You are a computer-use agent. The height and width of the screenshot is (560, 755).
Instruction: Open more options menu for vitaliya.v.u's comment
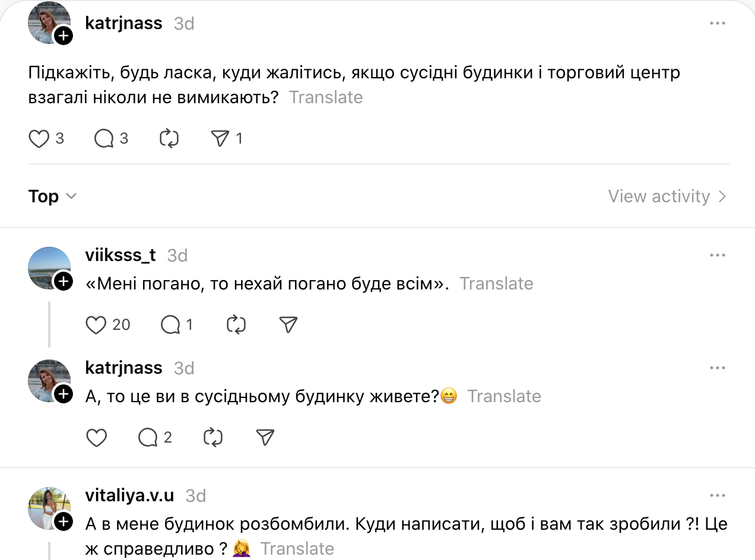(x=717, y=496)
